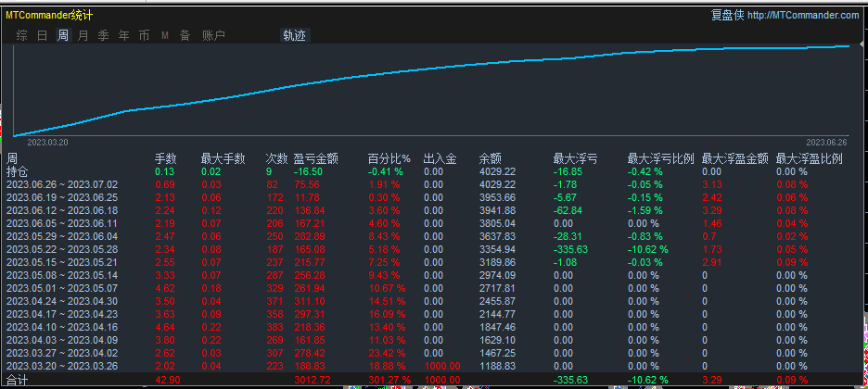Select the 周 weekly statistics tab
This screenshot has width=868, height=389.
click(63, 36)
